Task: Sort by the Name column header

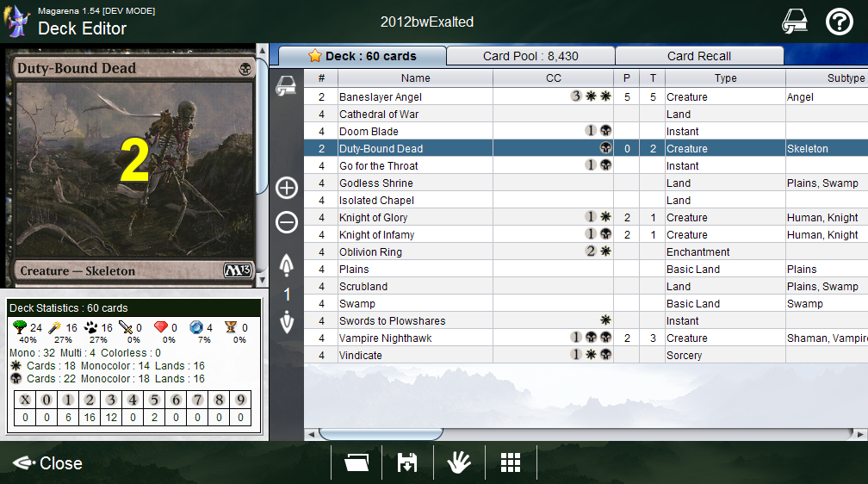Action: 416,78
